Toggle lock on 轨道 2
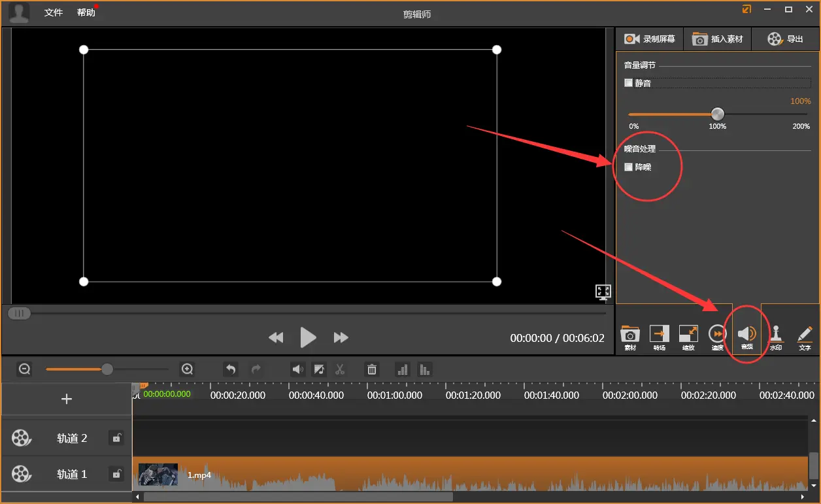Image resolution: width=821 pixels, height=504 pixels. [x=116, y=438]
